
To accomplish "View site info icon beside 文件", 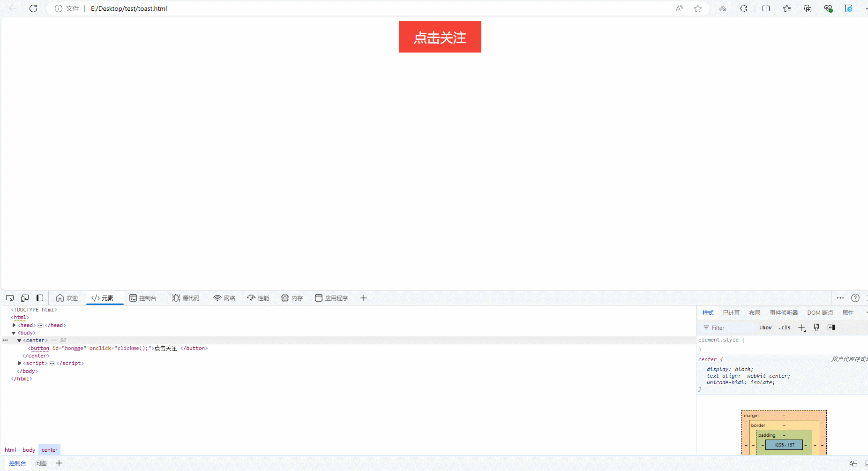I will tap(59, 8).
